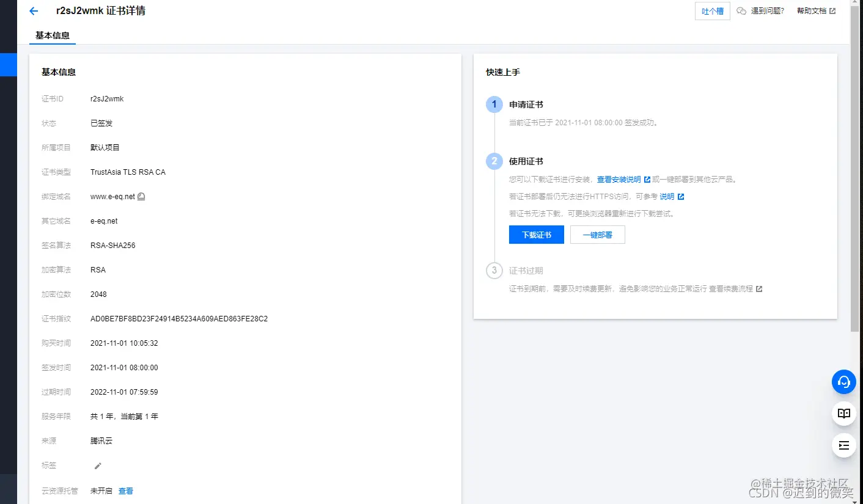Click the other domain value e-eq.net
This screenshot has height=504, width=863.
click(x=104, y=221)
